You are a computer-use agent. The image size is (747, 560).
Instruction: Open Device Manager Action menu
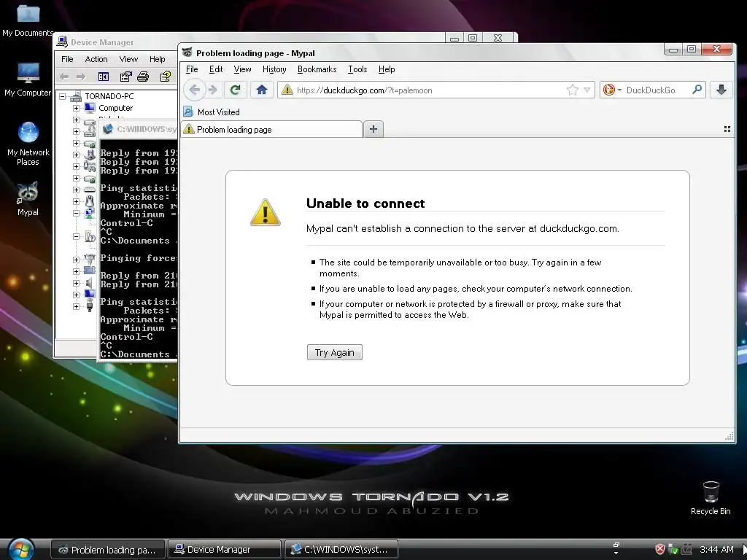coord(96,59)
